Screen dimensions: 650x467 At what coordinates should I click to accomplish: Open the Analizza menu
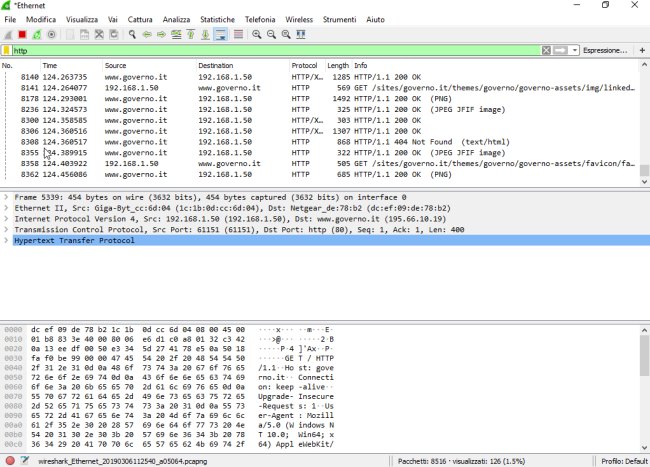(x=176, y=19)
